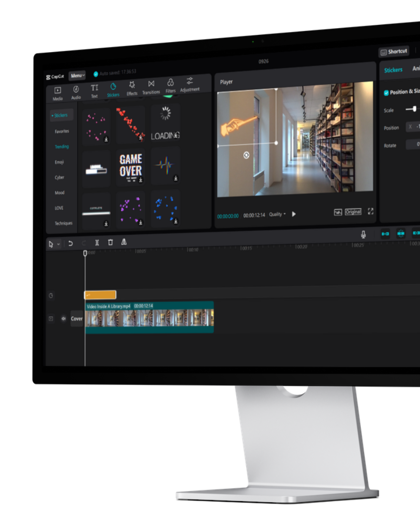Select the red hearts trail sticker
The height and width of the screenshot is (516, 420).
tap(131, 124)
